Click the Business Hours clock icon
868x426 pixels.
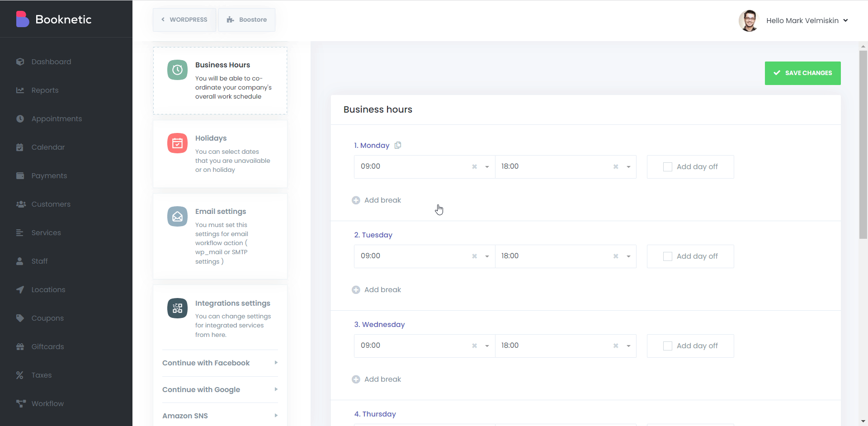(x=177, y=70)
